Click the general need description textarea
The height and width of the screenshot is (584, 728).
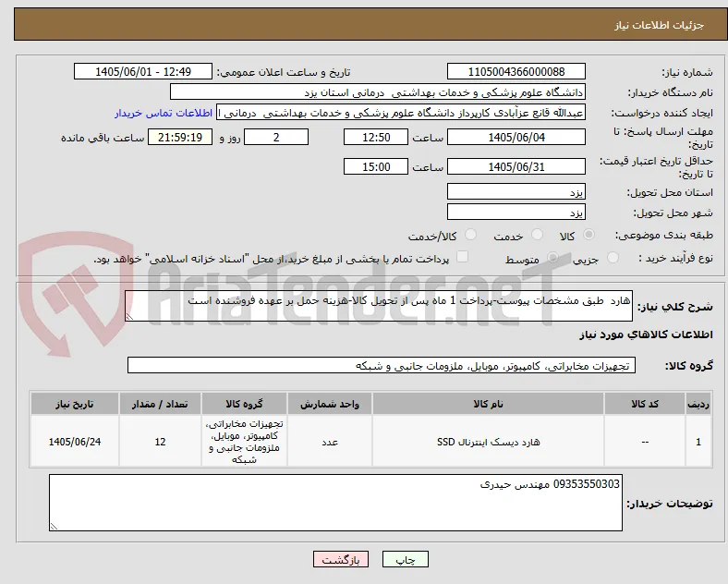tap(379, 306)
